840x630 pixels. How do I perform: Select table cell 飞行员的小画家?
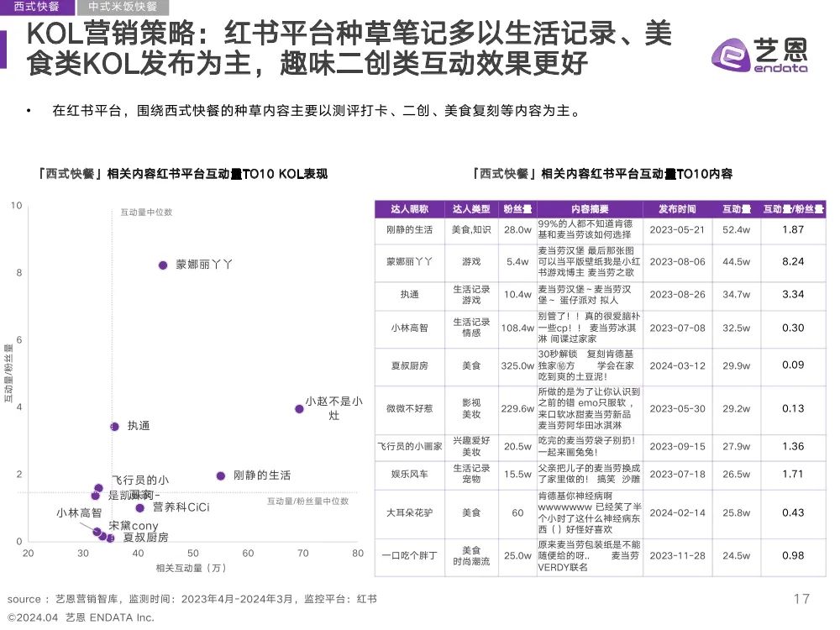click(410, 447)
